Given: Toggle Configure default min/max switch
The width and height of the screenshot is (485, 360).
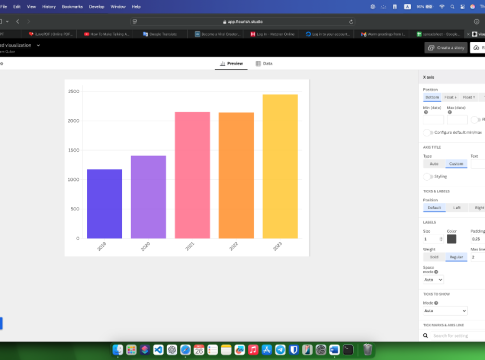Looking at the screenshot, I should (427, 133).
